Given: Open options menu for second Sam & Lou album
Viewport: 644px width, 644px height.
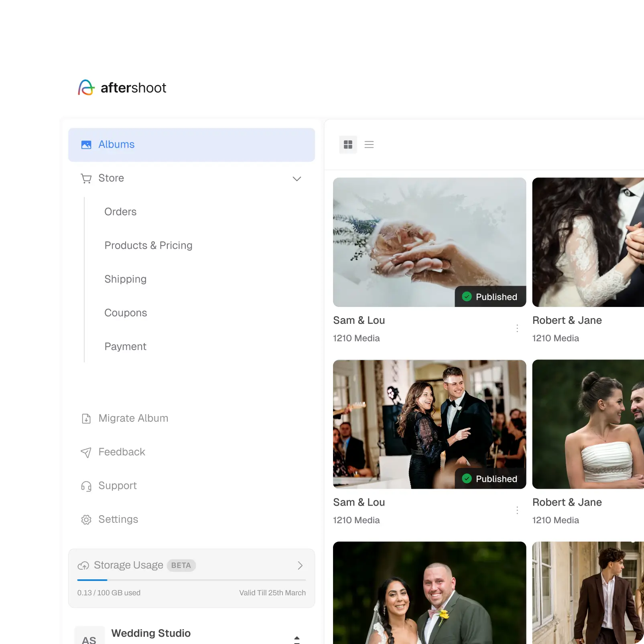Looking at the screenshot, I should (x=517, y=510).
